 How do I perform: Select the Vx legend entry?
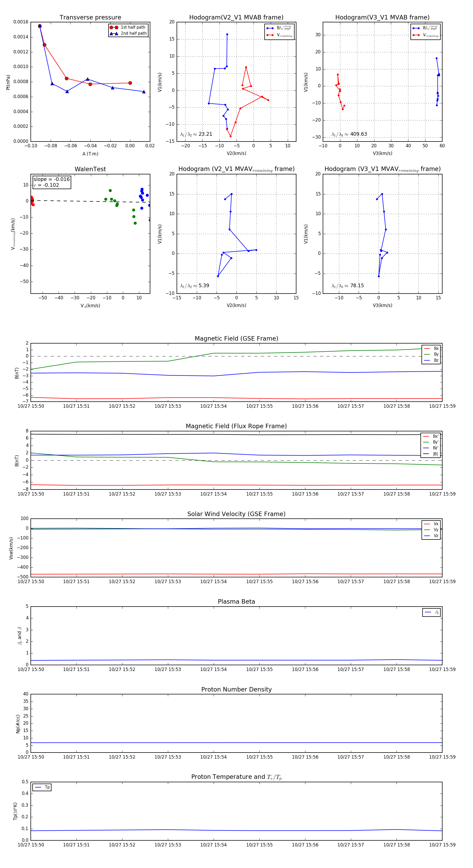click(431, 524)
